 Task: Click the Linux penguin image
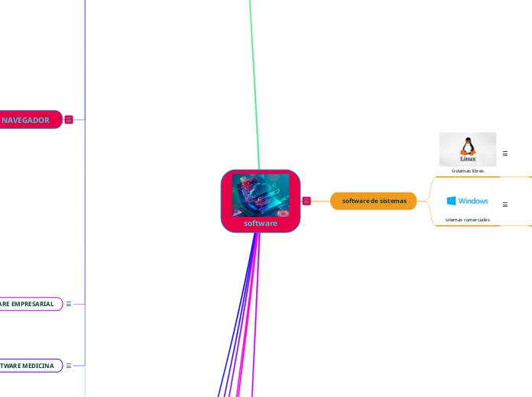467,149
